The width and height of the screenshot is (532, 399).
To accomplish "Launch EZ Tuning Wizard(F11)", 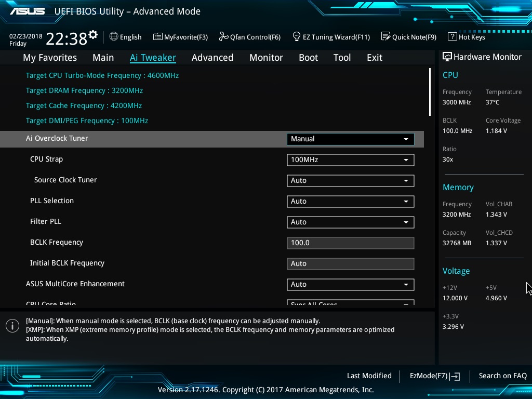I will click(x=331, y=37).
